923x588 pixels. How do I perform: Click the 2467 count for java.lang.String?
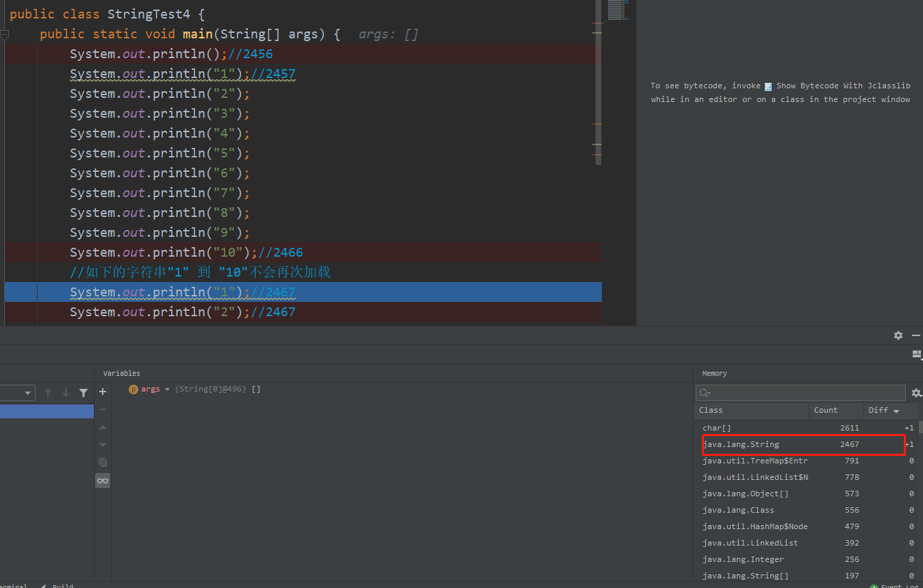click(x=849, y=444)
